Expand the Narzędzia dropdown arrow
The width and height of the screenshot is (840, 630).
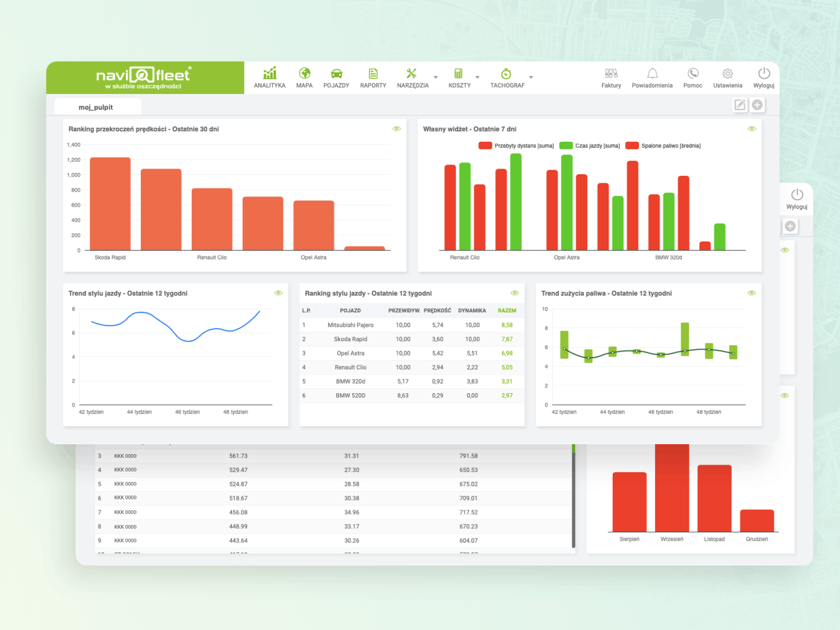(x=435, y=77)
